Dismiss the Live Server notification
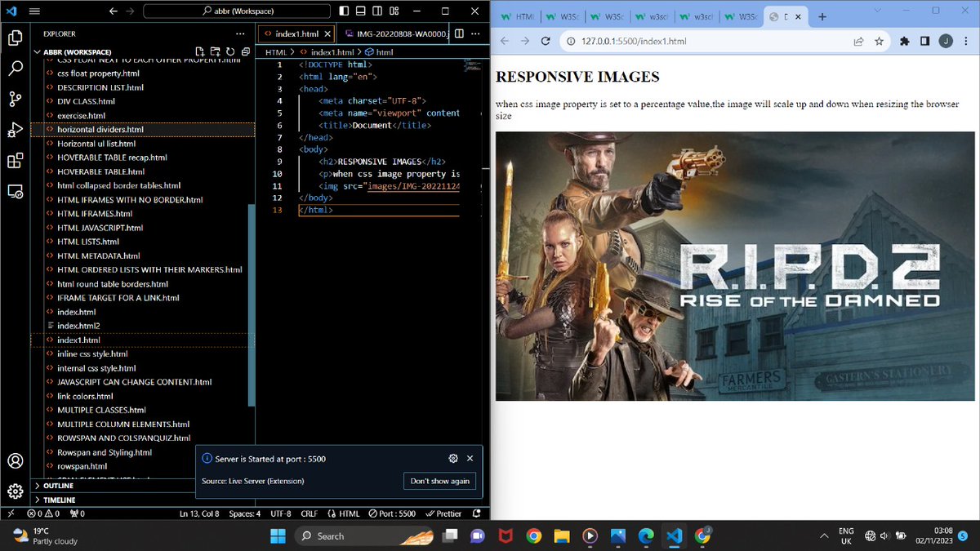 pos(470,459)
